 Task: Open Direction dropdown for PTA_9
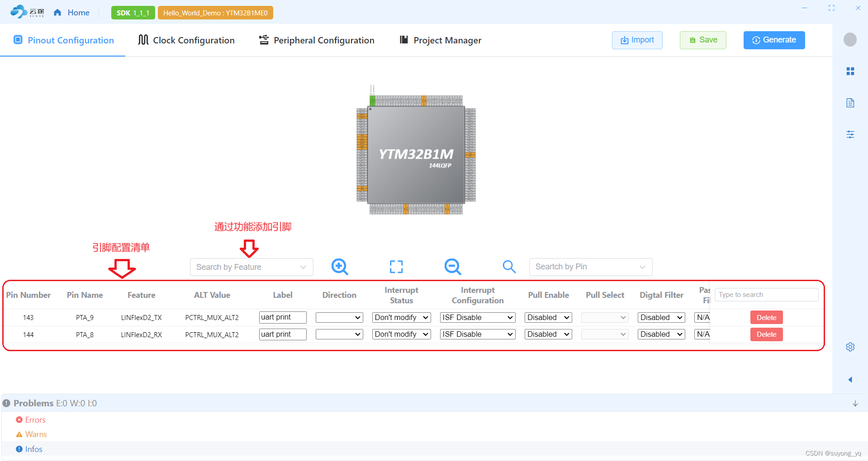click(x=339, y=318)
